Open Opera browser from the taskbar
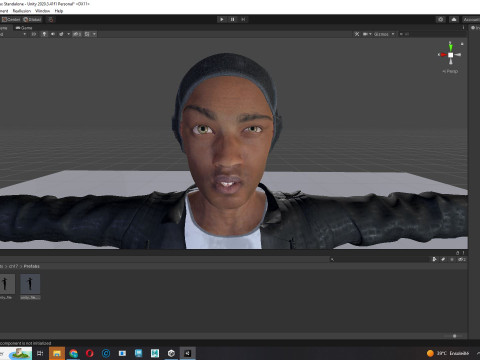The image size is (480, 360). (89, 353)
